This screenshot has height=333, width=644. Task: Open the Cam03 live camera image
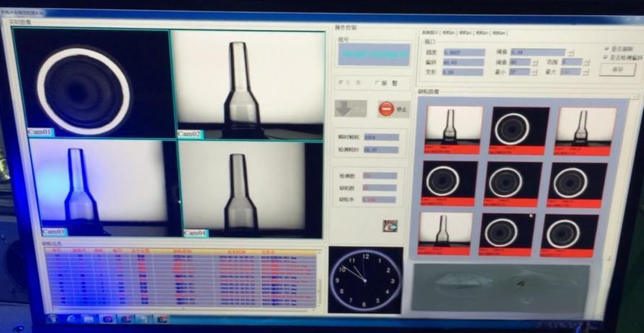pos(102,188)
